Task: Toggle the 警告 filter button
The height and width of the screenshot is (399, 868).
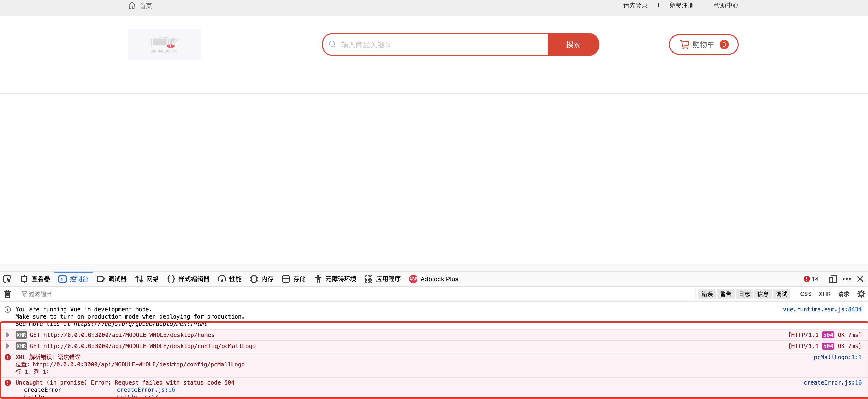Action: pos(725,294)
